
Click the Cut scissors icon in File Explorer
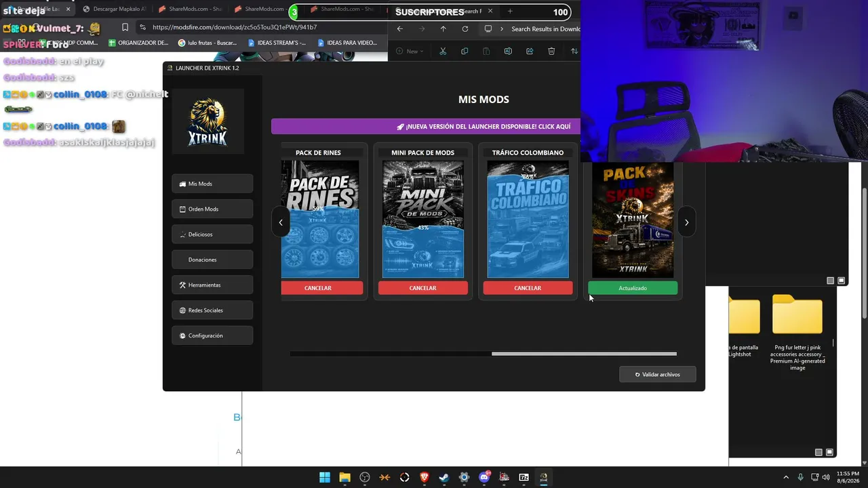443,51
